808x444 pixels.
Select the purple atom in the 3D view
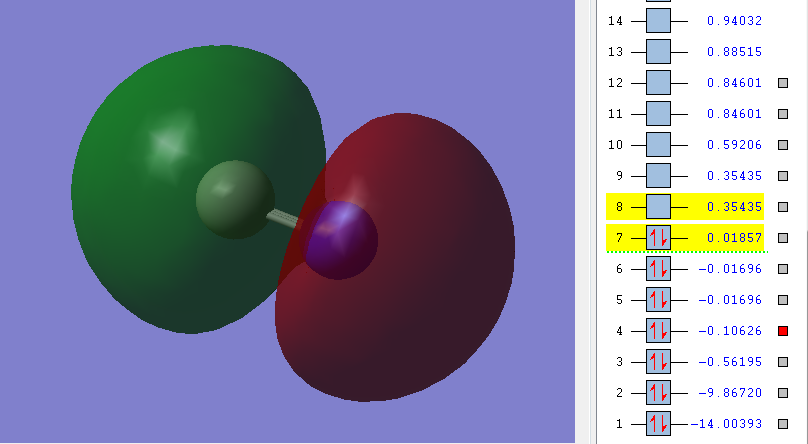pos(340,241)
